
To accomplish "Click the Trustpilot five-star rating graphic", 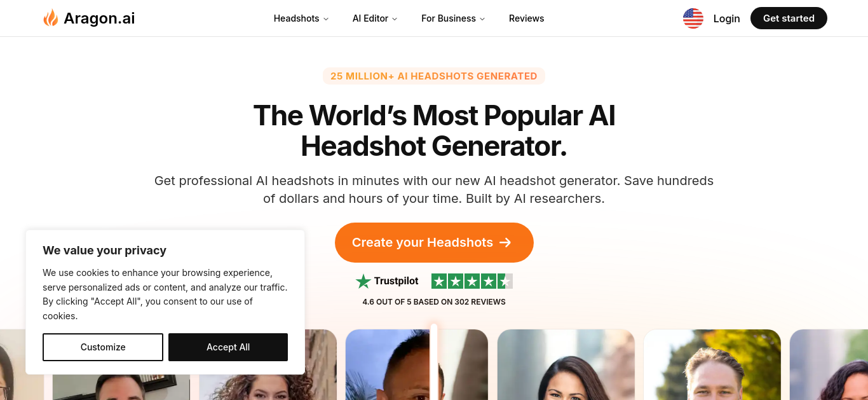I will click(472, 281).
